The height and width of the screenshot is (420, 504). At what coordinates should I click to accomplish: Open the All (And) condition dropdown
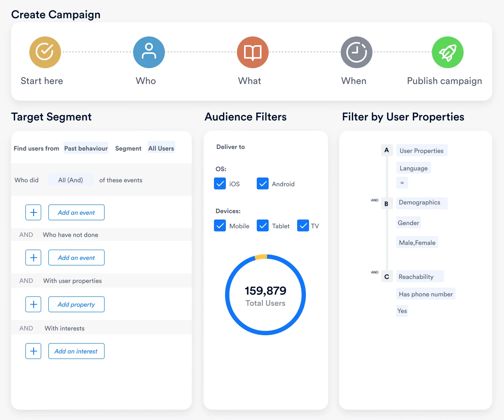tap(71, 180)
